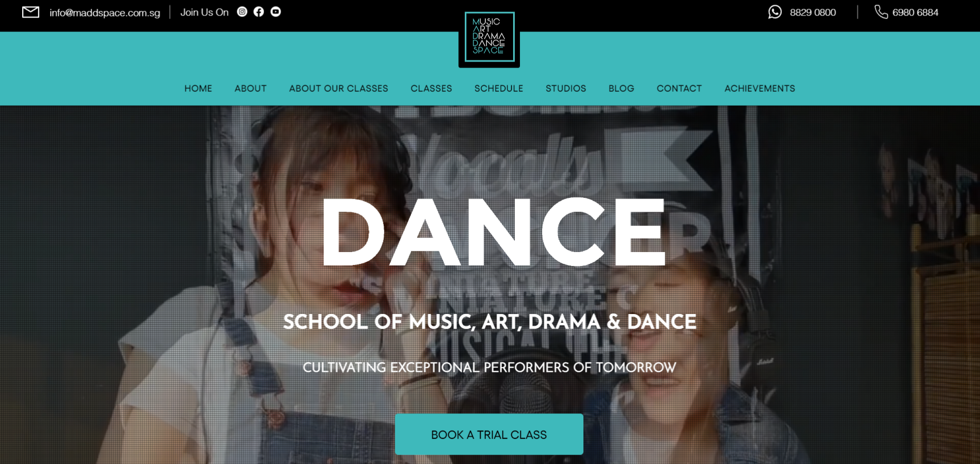Select the CLASSES navigation item
Image resolution: width=980 pixels, height=464 pixels.
pyautogui.click(x=431, y=88)
